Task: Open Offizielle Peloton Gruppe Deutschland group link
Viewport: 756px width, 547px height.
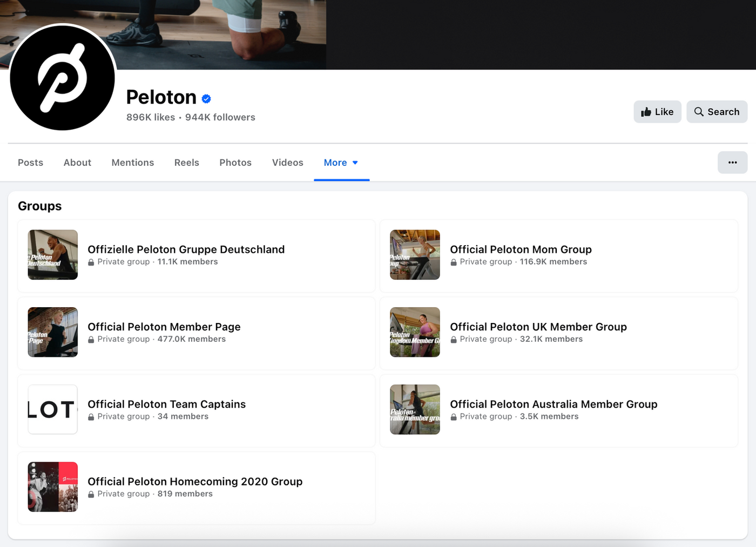Action: (186, 249)
